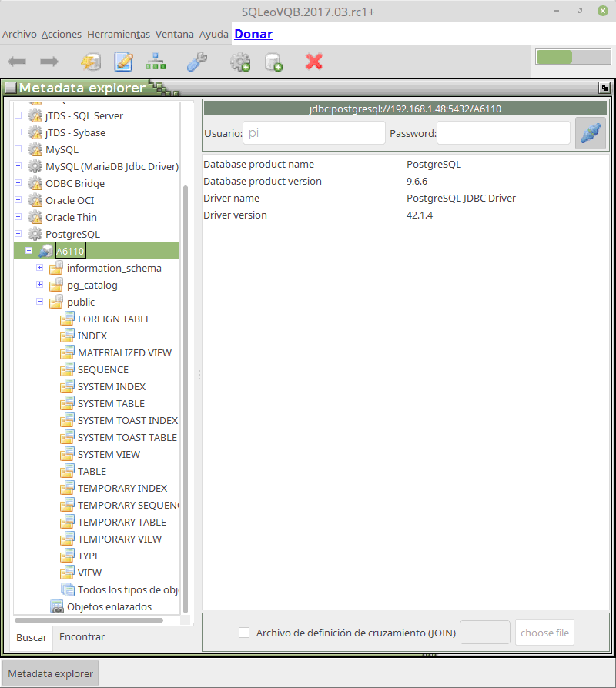This screenshot has width=616, height=688.
Task: Click the schema diagram toolbar icon
Action: 156,62
